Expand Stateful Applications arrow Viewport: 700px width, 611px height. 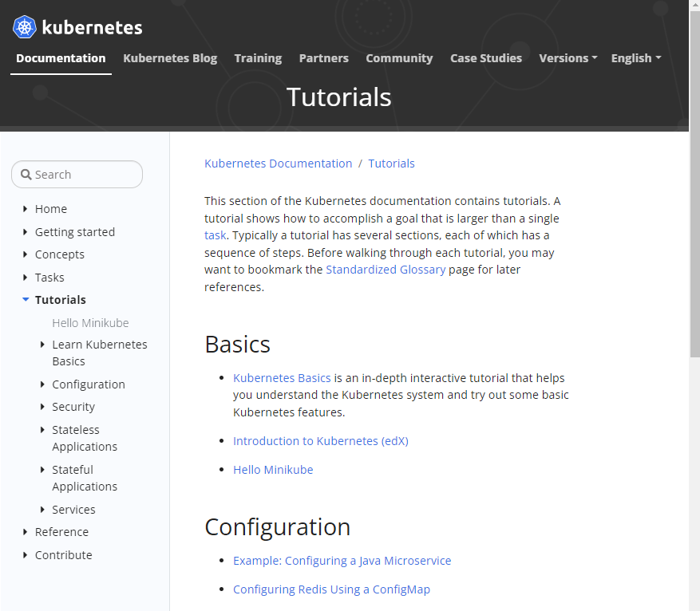(42, 470)
